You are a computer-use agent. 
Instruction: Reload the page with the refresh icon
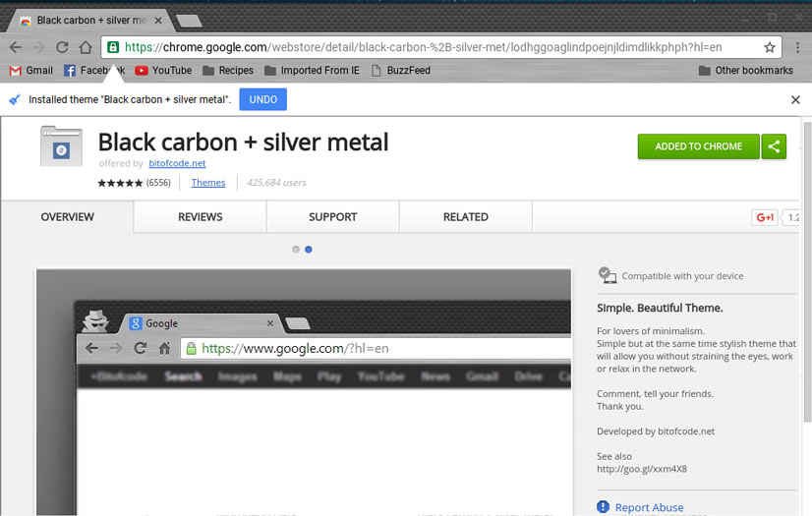(62, 47)
